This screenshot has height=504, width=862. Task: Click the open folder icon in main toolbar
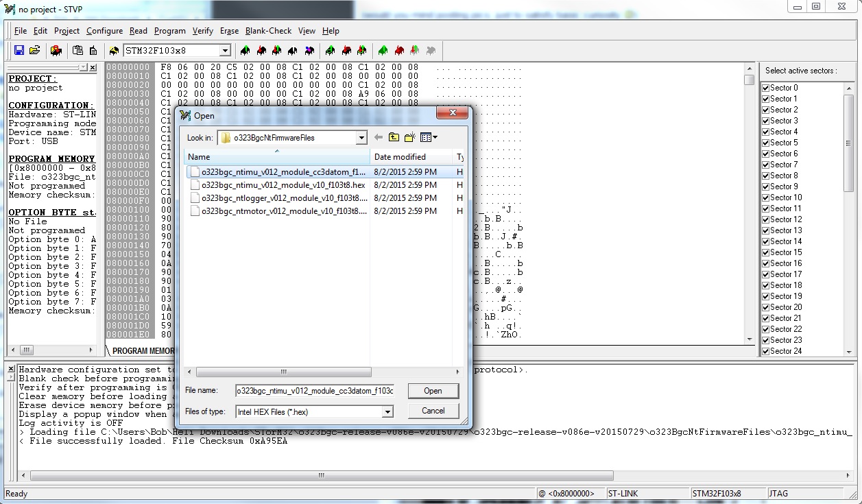coord(35,51)
